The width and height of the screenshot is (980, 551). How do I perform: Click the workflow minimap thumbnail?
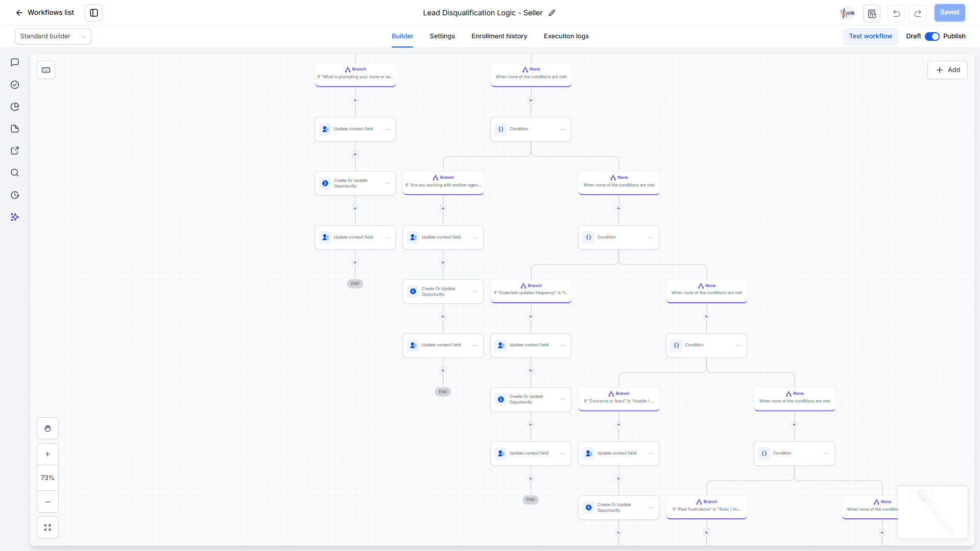point(933,512)
